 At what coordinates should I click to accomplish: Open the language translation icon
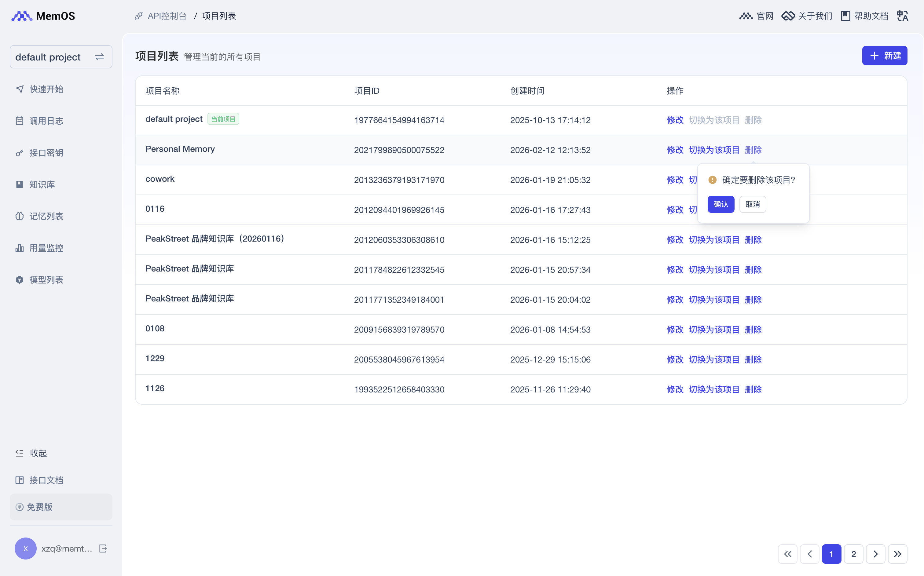[902, 16]
